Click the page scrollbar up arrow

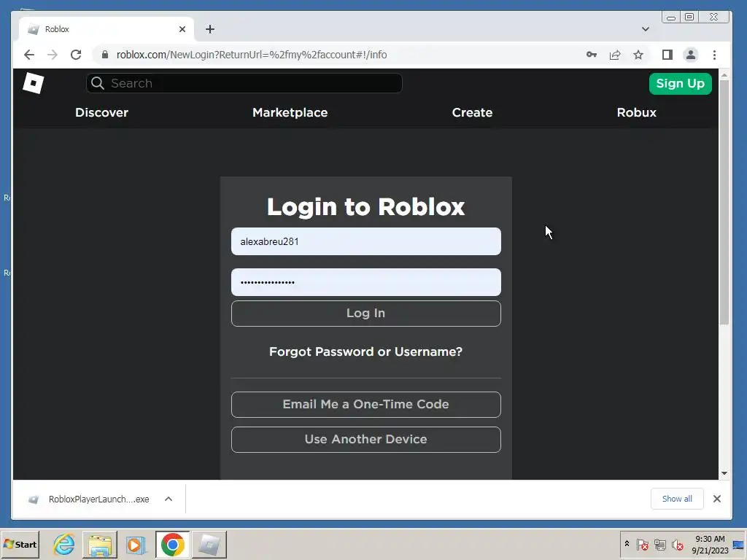724,75
